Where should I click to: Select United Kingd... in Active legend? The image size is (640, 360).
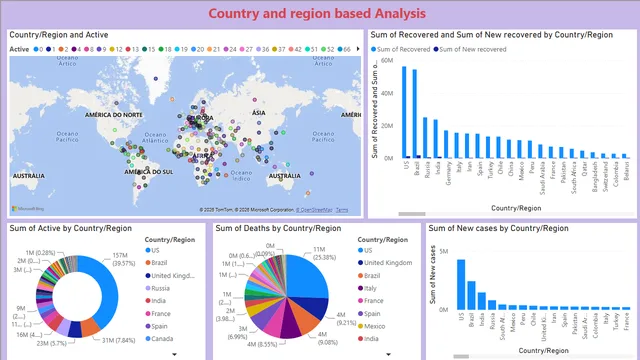pyautogui.click(x=170, y=276)
